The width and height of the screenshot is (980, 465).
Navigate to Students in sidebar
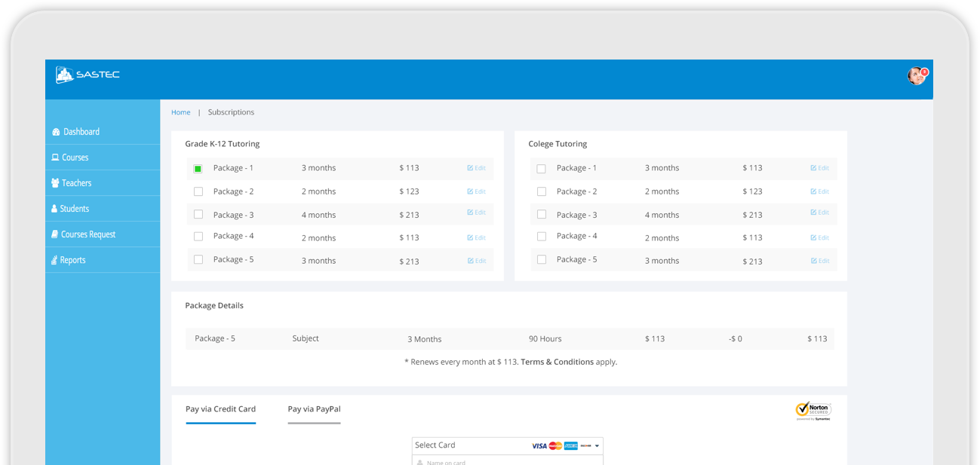click(x=74, y=209)
